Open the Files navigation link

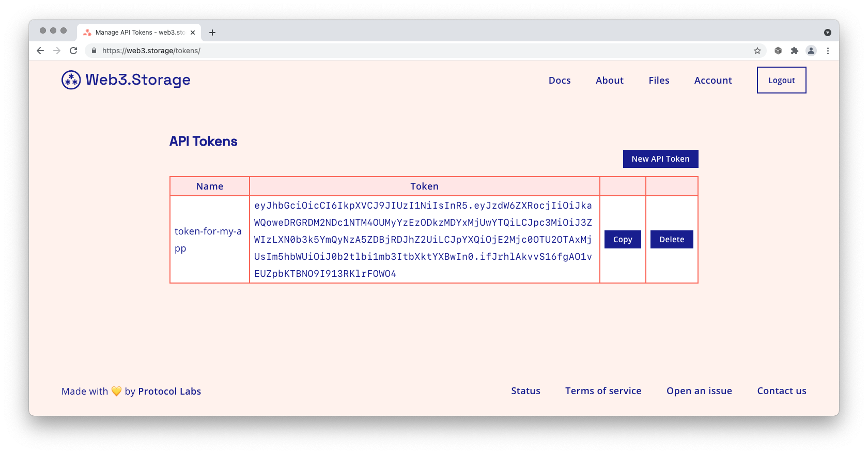tap(659, 81)
